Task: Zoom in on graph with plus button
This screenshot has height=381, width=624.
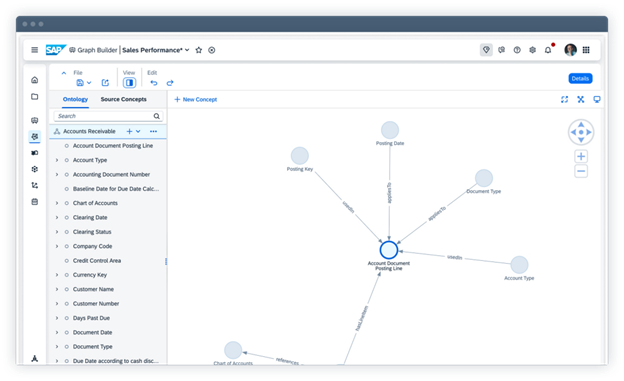Action: point(581,156)
